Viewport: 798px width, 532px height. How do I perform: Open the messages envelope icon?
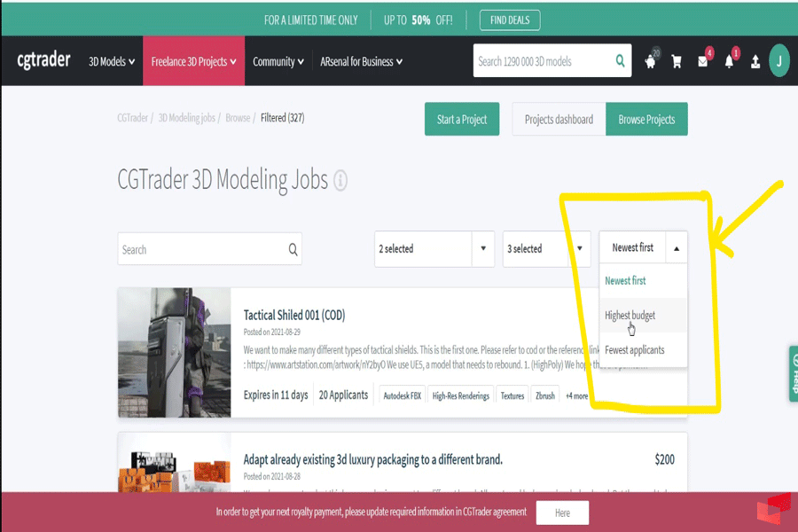click(x=703, y=62)
